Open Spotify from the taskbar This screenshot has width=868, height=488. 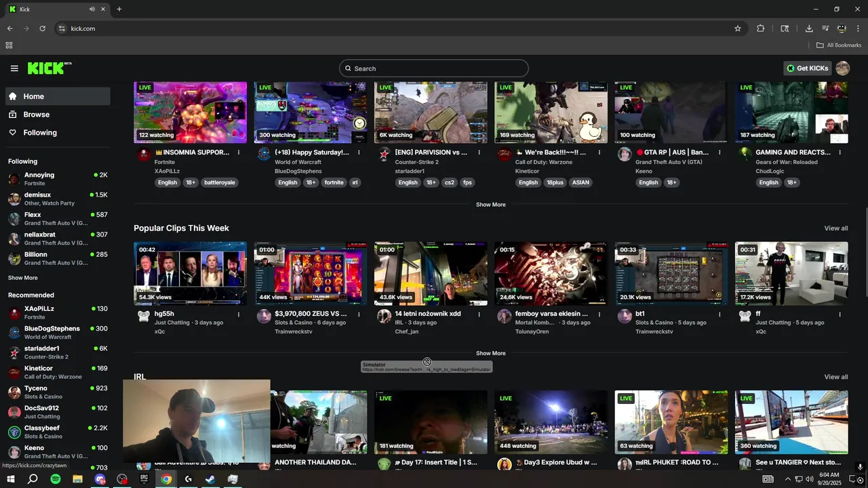pos(56,479)
